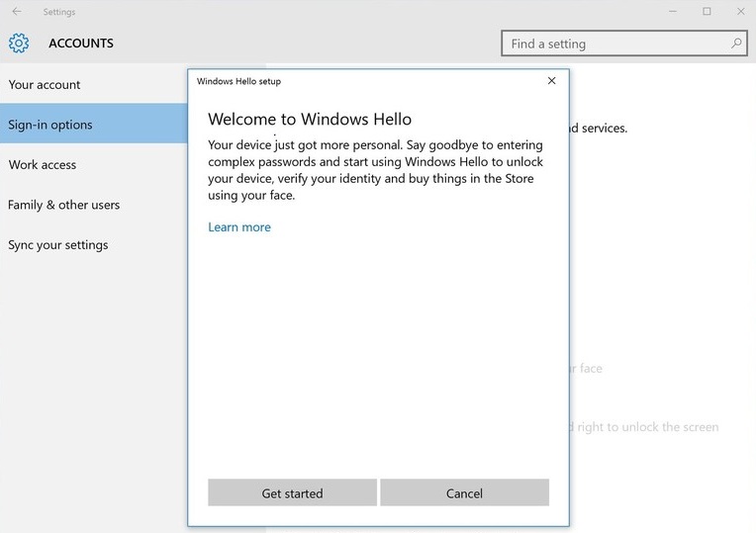Click the ACCOUNTS header label
Screen dimensions: 756x533
click(x=81, y=44)
